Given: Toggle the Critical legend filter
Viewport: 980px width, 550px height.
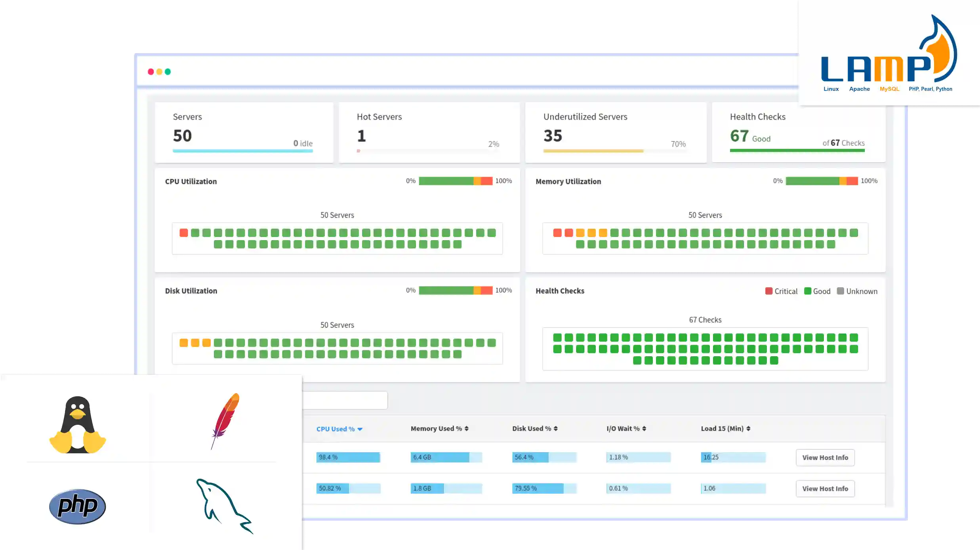Looking at the screenshot, I should click(781, 291).
